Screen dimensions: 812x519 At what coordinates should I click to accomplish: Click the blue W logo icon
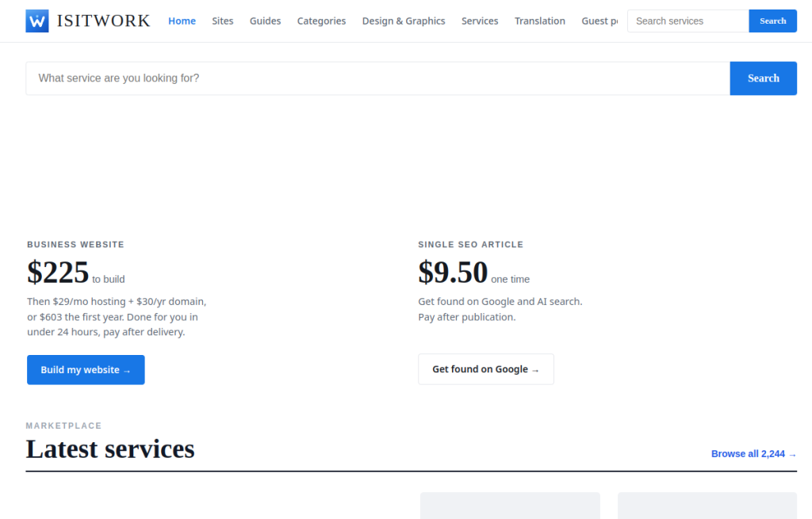(x=37, y=21)
